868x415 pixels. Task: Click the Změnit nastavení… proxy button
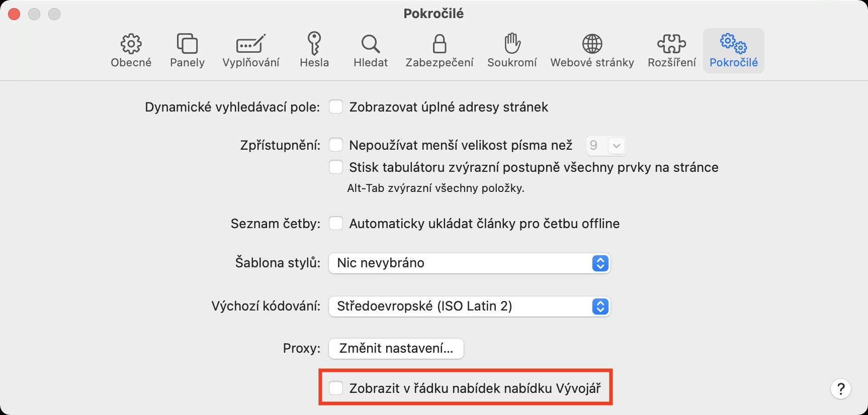(x=396, y=349)
